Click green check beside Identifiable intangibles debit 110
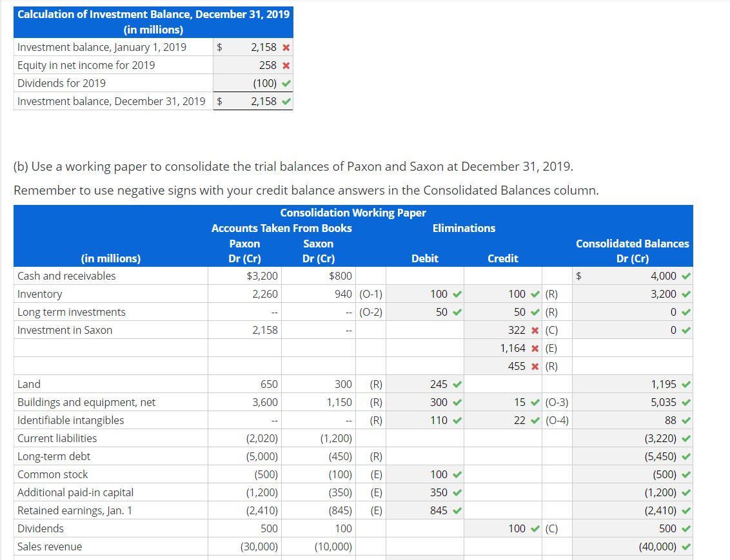 pos(457,421)
